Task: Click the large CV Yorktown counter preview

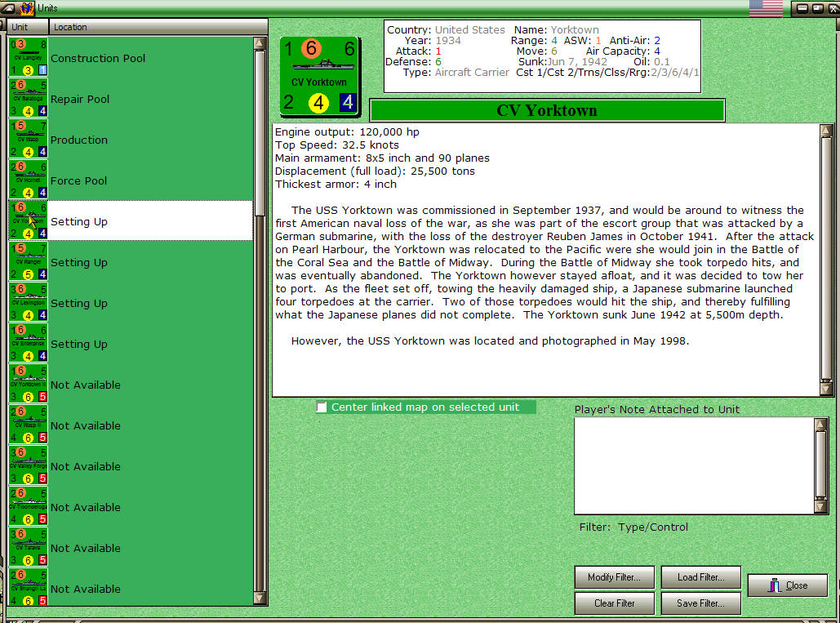Action: [x=320, y=77]
